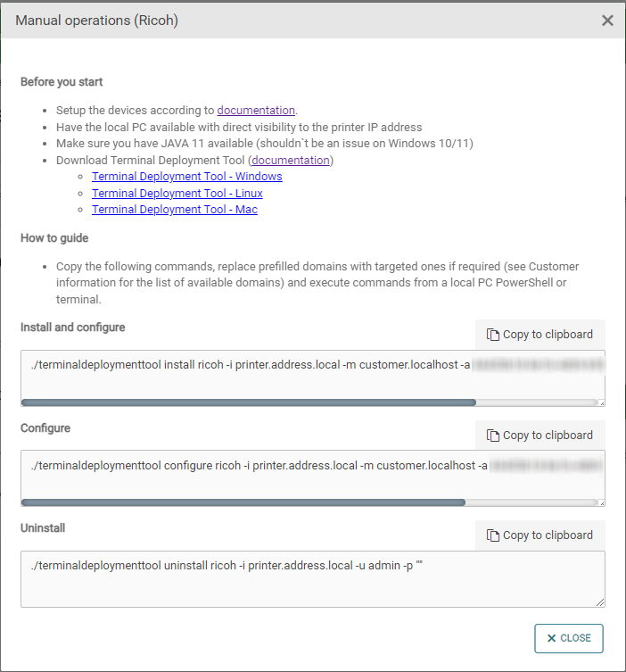626x672 pixels.
Task: Click the X icon inside the CLOSE button
Action: coord(551,638)
